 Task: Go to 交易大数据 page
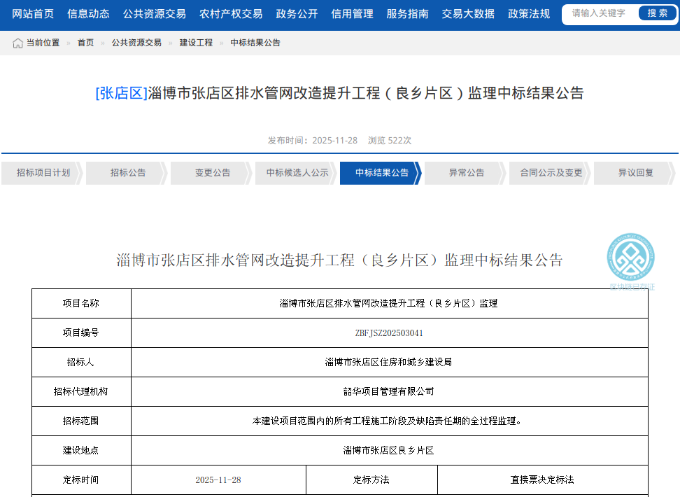[x=468, y=14]
